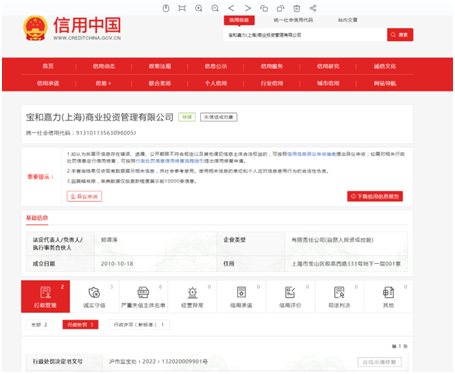Click the trash delete icon
This screenshot has height=374, width=455.
coord(297,8)
